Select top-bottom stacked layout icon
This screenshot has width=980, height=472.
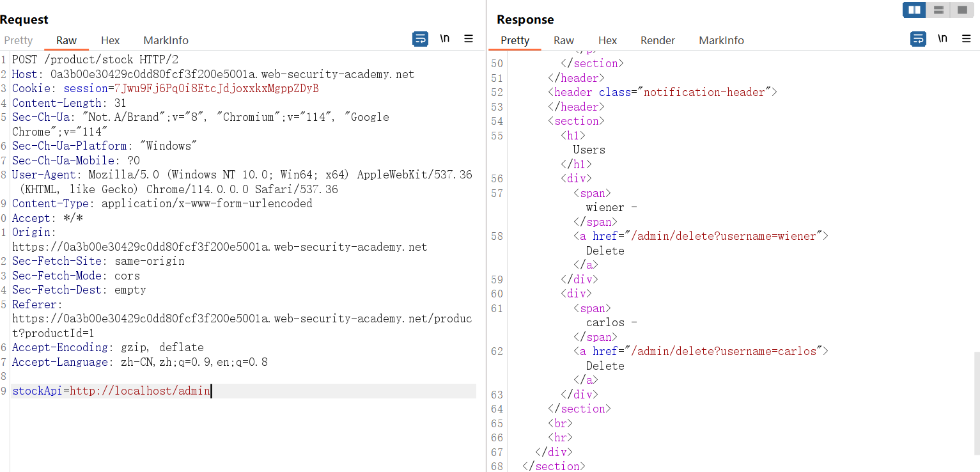[x=938, y=10]
